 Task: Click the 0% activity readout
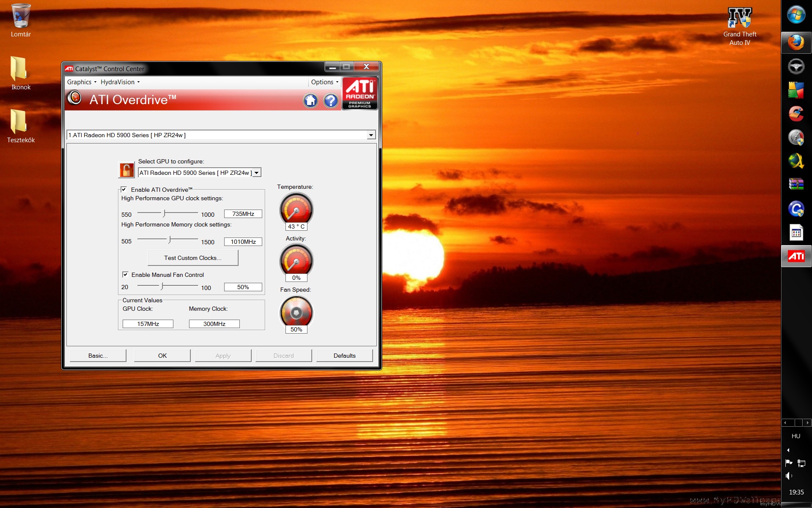click(296, 278)
